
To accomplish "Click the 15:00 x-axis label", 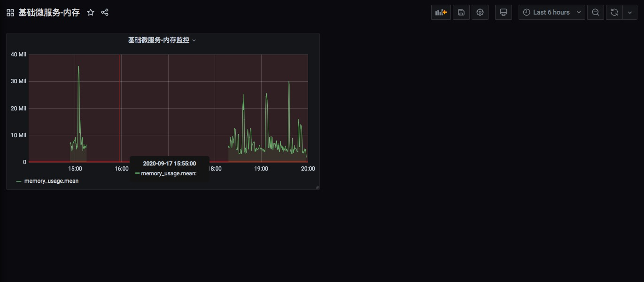I will pyautogui.click(x=75, y=168).
